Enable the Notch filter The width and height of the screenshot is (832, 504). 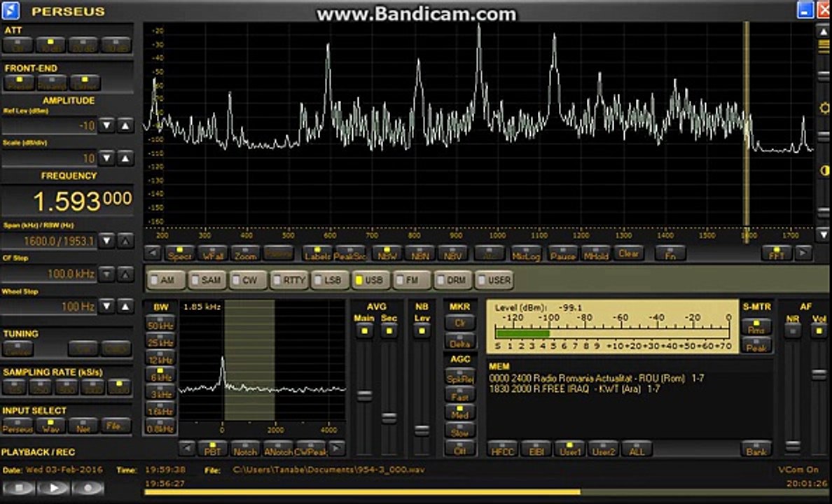pos(245,449)
